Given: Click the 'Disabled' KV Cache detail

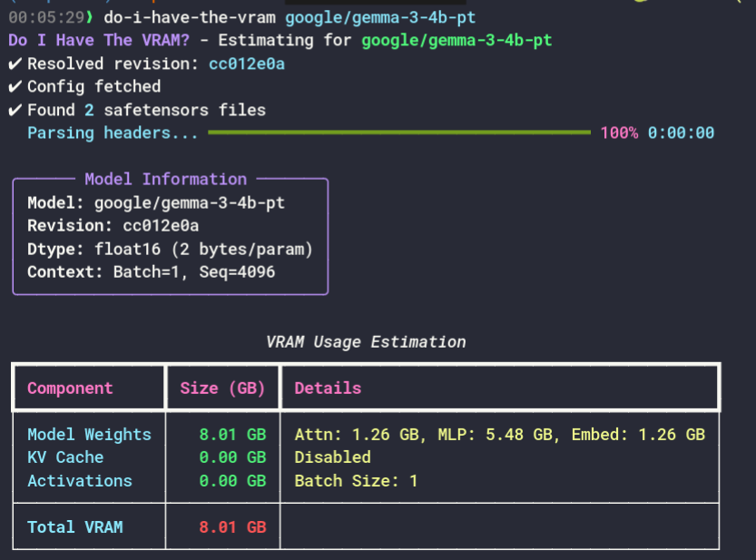Looking at the screenshot, I should point(333,457).
